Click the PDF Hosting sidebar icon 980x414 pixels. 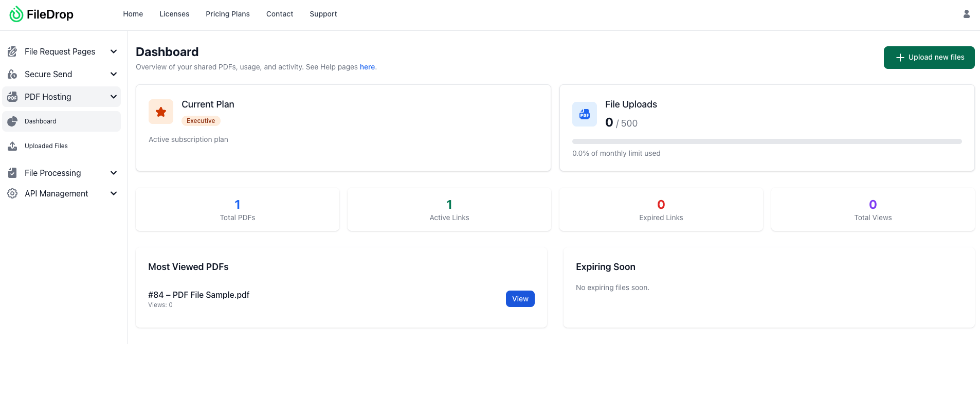pyautogui.click(x=12, y=97)
